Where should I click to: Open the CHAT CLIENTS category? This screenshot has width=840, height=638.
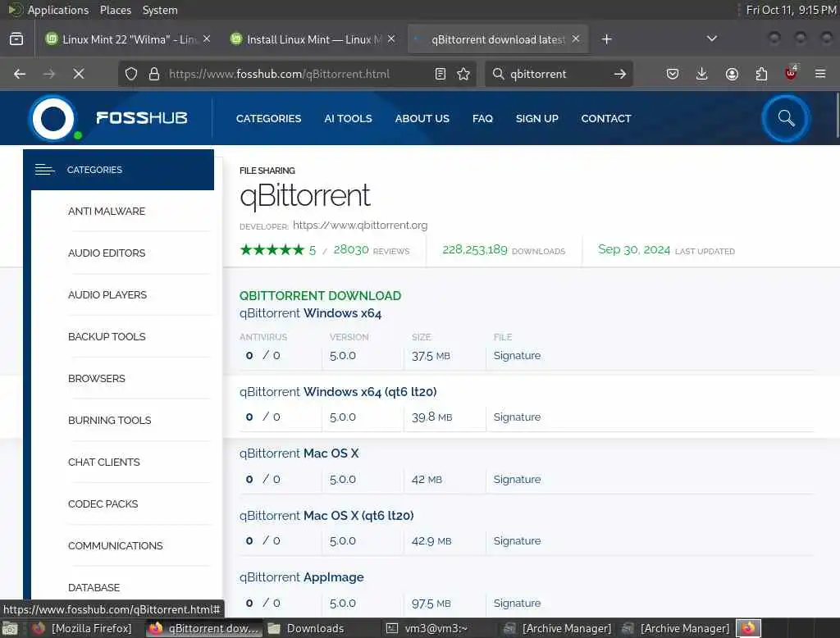point(104,462)
